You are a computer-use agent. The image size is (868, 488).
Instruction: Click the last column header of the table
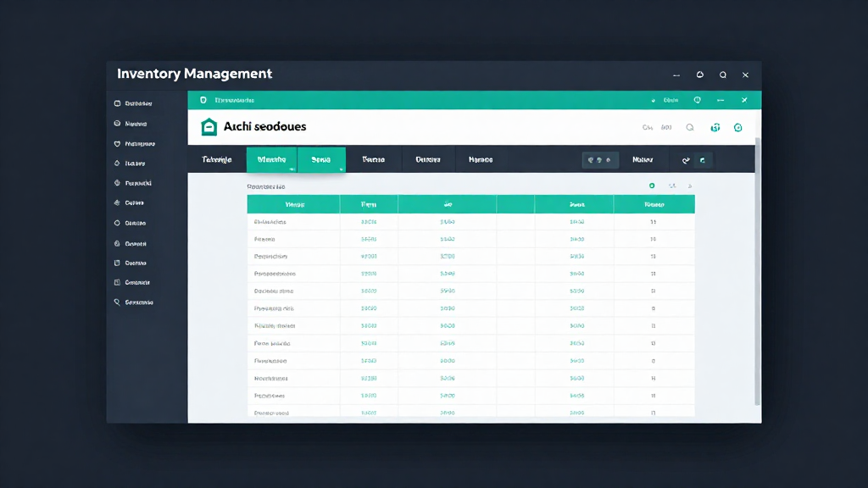pyautogui.click(x=654, y=204)
